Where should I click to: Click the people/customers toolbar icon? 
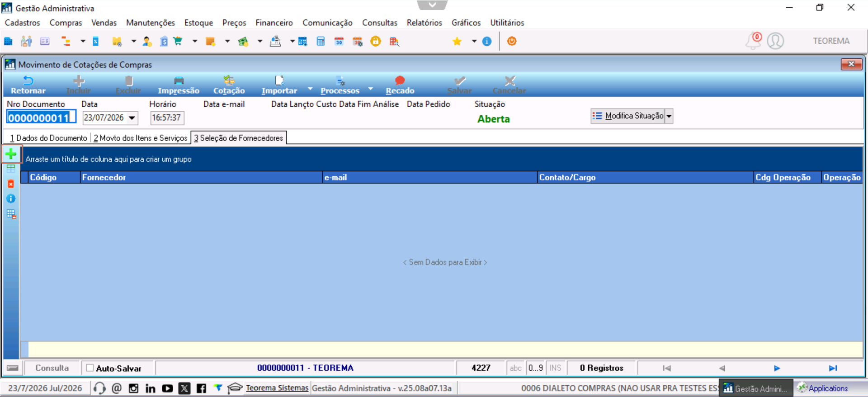[26, 42]
